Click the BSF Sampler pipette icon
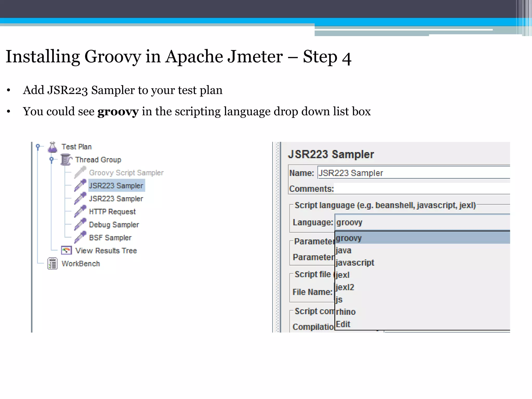 tap(80, 237)
